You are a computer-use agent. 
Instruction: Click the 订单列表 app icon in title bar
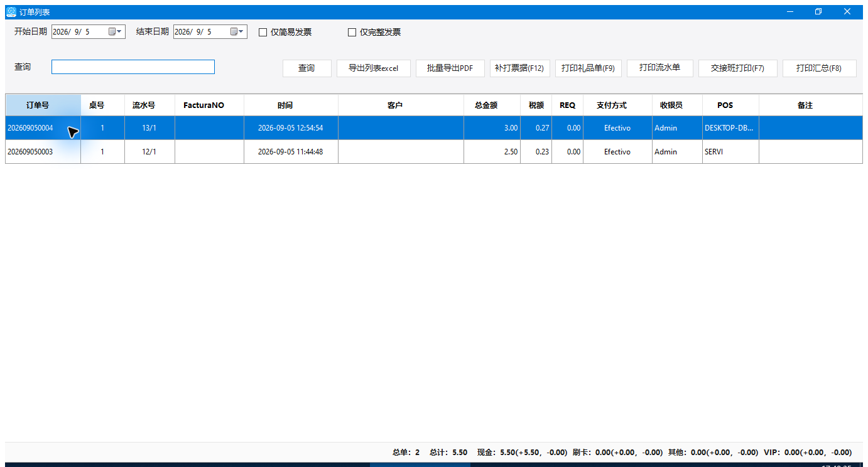click(11, 11)
